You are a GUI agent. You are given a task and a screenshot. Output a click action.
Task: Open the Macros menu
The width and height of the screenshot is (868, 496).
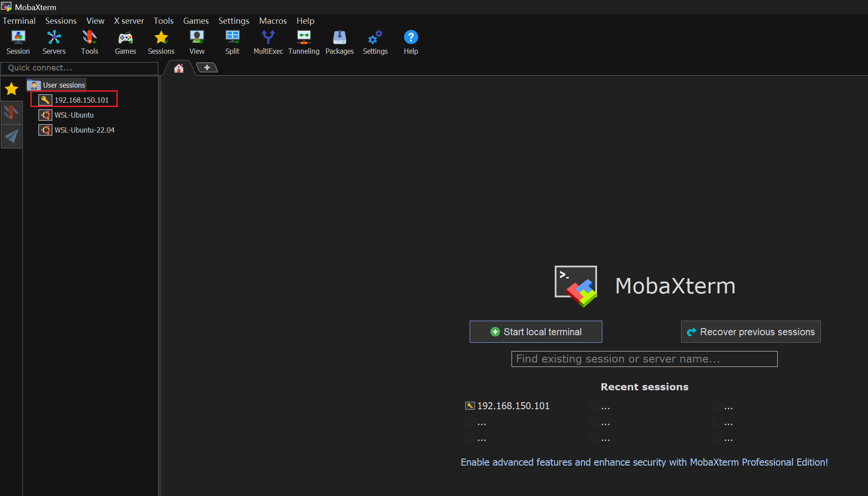pyautogui.click(x=273, y=21)
